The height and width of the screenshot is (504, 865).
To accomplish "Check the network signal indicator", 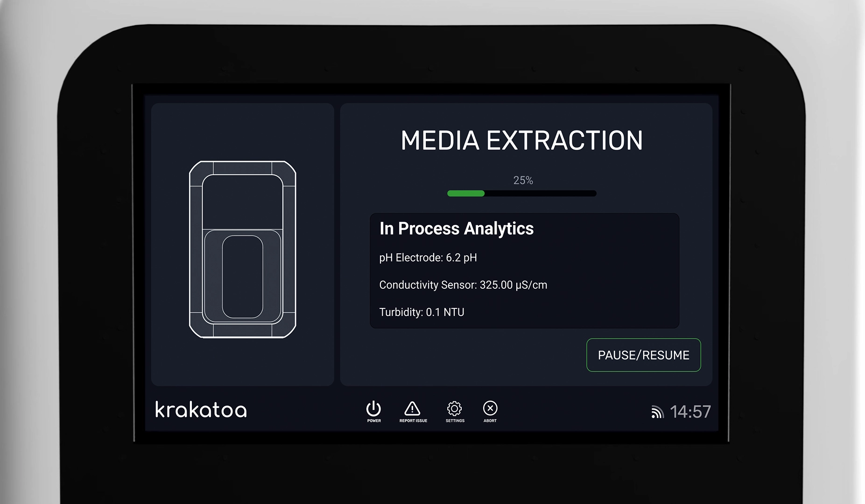I will [659, 412].
